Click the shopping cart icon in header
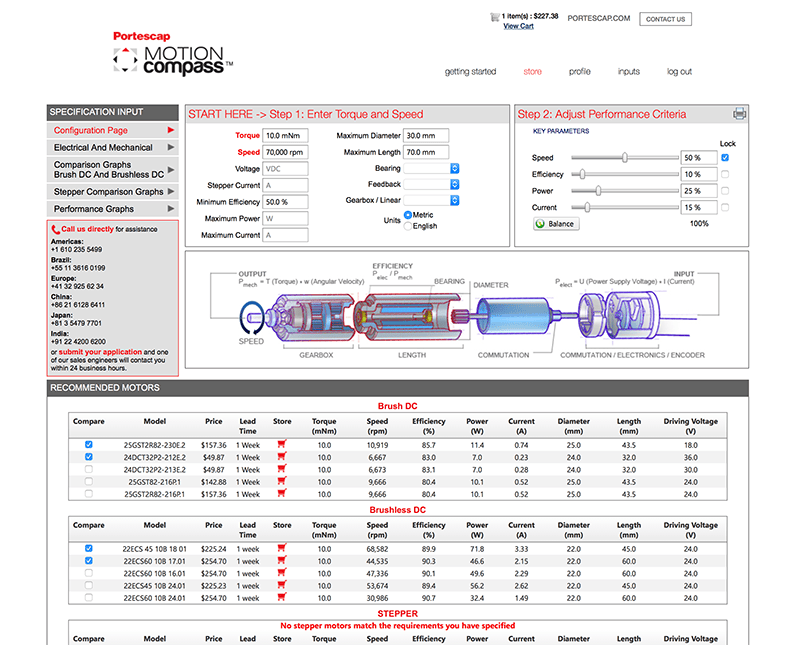Viewport: 800px width, 645px height. click(x=494, y=17)
